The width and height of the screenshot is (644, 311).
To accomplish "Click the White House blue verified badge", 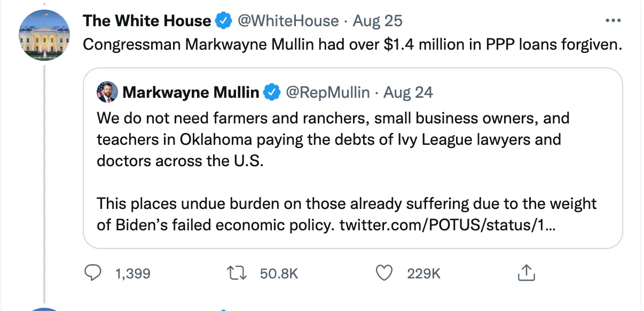I will [223, 21].
